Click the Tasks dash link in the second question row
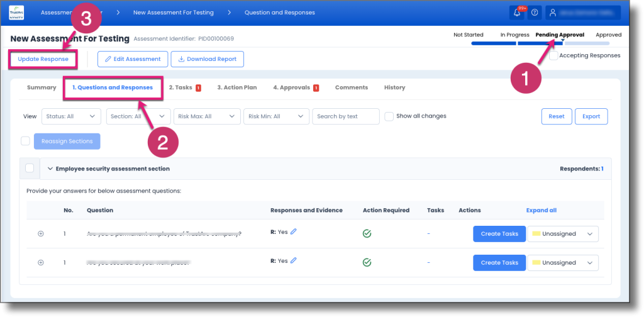 point(428,262)
